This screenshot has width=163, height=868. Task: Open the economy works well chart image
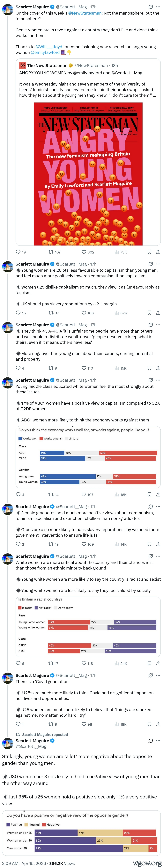pyautogui.click(x=88, y=457)
